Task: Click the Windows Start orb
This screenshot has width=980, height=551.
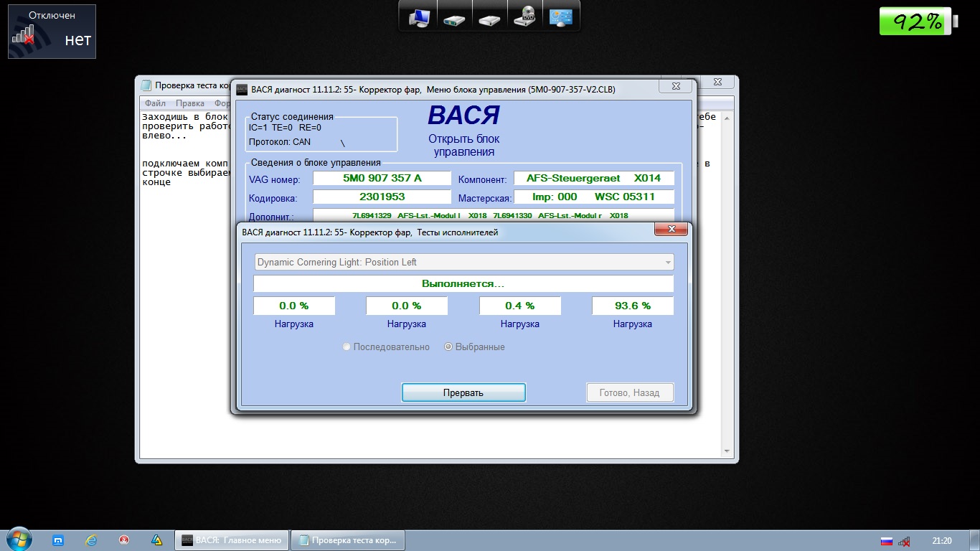Action: 18,540
